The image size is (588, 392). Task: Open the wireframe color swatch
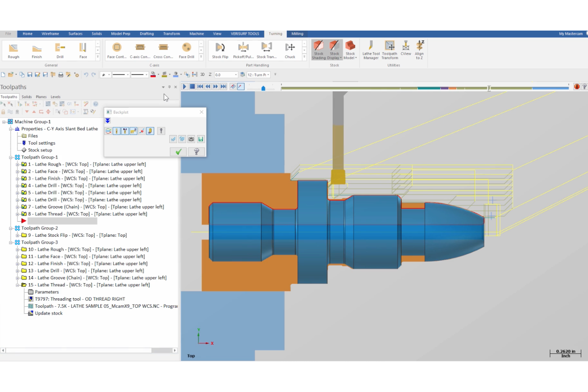(x=153, y=75)
